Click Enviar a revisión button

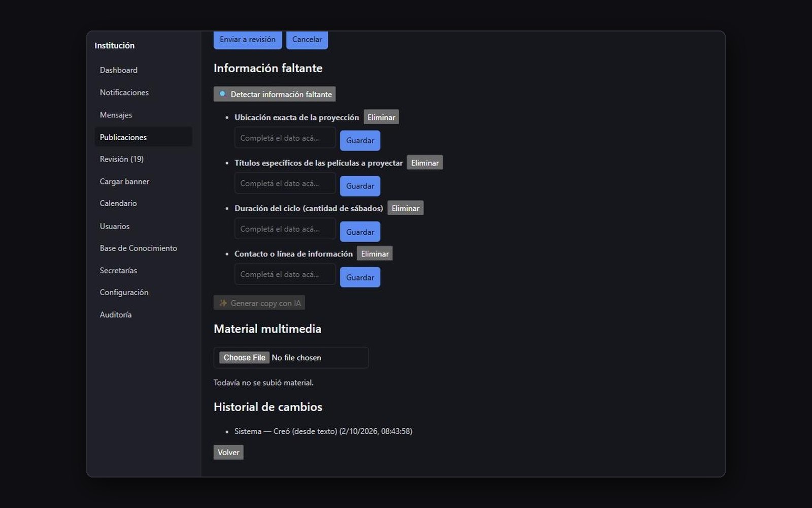coord(248,40)
